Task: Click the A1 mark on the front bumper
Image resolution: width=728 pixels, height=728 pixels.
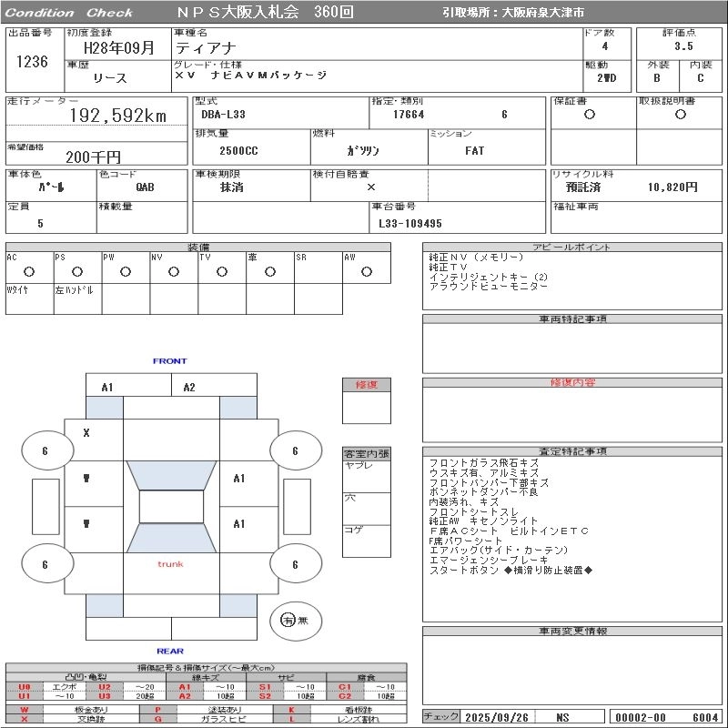Action: coord(107,388)
